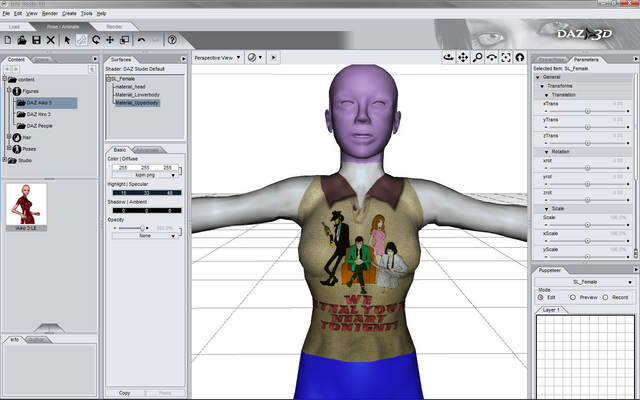Open the Edit menu
The width and height of the screenshot is (640, 400).
(x=18, y=13)
